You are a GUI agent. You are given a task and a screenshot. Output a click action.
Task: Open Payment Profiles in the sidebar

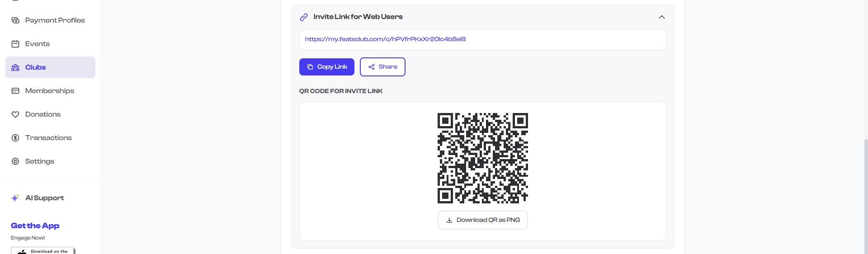[x=50, y=20]
